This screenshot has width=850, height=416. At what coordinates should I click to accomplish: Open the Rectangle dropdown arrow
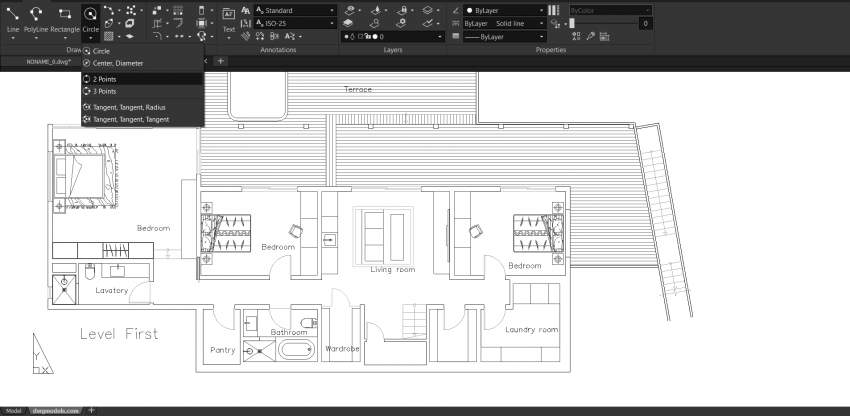65,39
